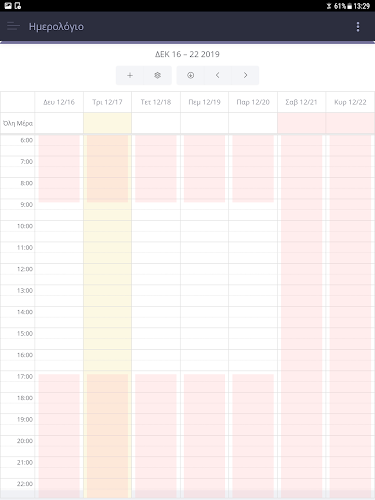Select the 16:00 slot on Κυρ 12/22
Screen dimensions: 375x500
pos(350,355)
